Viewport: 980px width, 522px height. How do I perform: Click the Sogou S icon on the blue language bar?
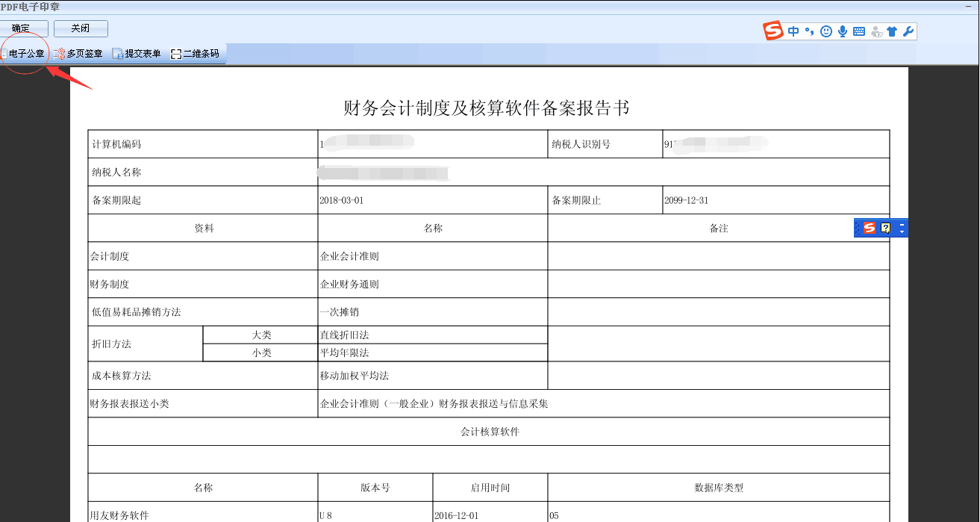point(870,229)
